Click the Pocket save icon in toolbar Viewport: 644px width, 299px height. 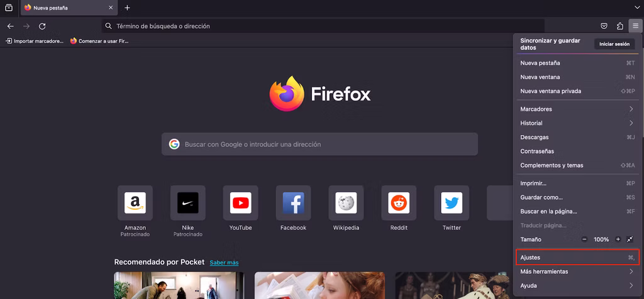click(604, 26)
